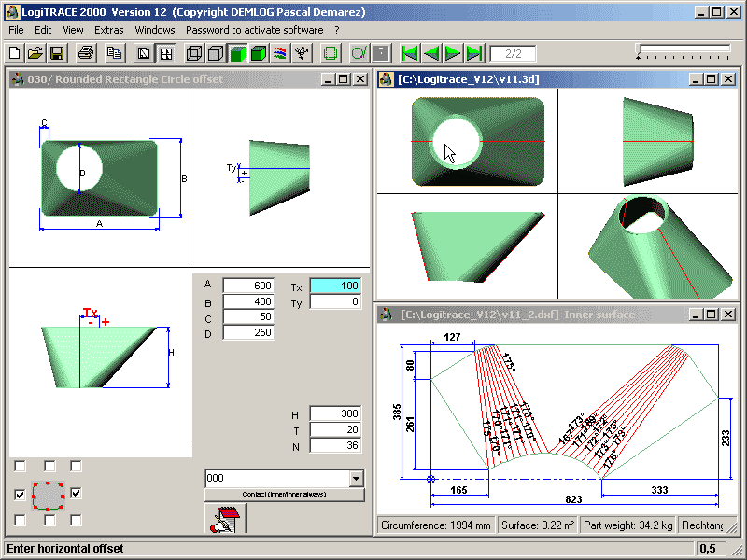
Task: Choose the green cube with dotted border
Action: click(x=237, y=53)
